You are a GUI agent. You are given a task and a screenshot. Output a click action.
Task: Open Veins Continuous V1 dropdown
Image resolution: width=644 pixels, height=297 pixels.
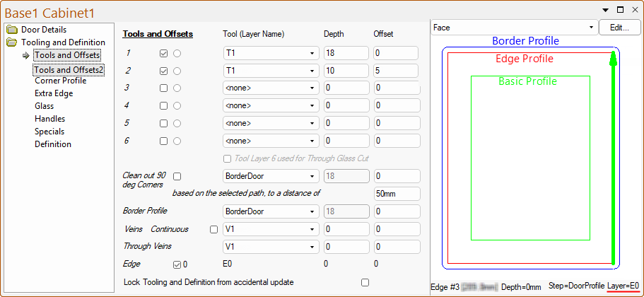[x=271, y=229]
